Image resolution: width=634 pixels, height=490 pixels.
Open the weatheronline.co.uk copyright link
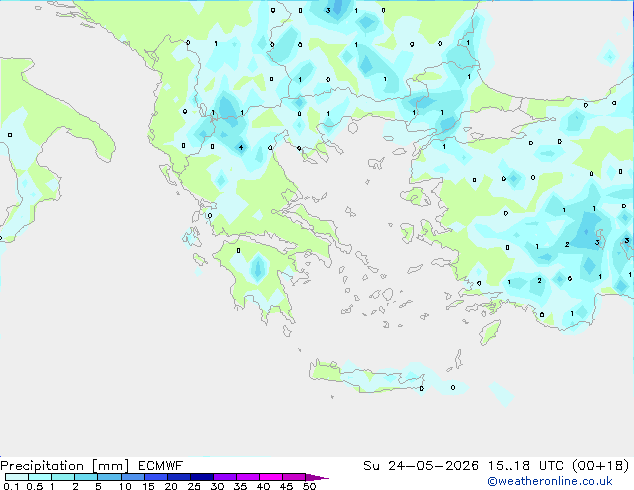550,481
